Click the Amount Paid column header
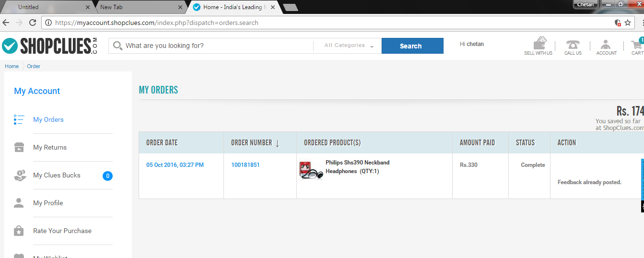 pos(477,142)
